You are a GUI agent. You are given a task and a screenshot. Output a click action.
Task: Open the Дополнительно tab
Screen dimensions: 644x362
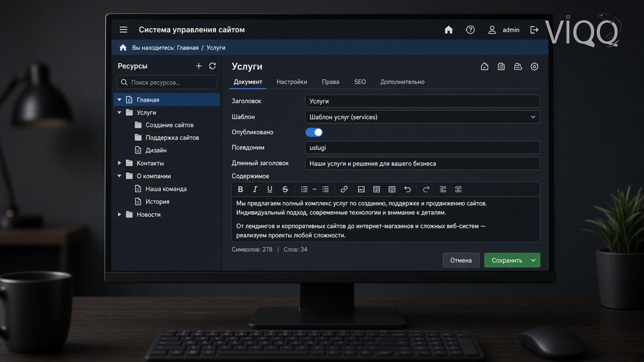[402, 82]
